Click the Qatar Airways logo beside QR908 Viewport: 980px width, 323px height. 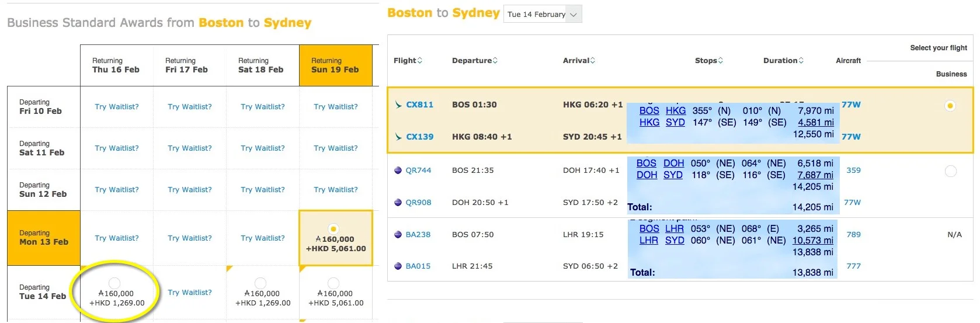tap(398, 203)
